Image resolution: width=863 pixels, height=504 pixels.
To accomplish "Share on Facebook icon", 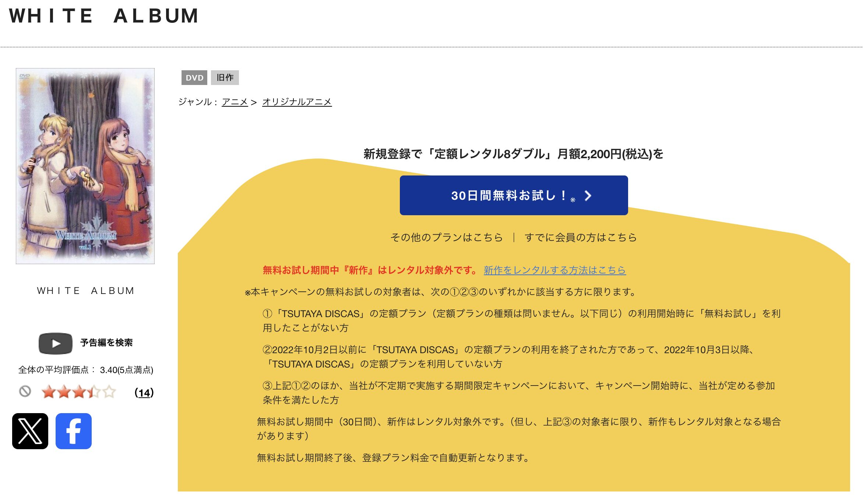I will [74, 431].
